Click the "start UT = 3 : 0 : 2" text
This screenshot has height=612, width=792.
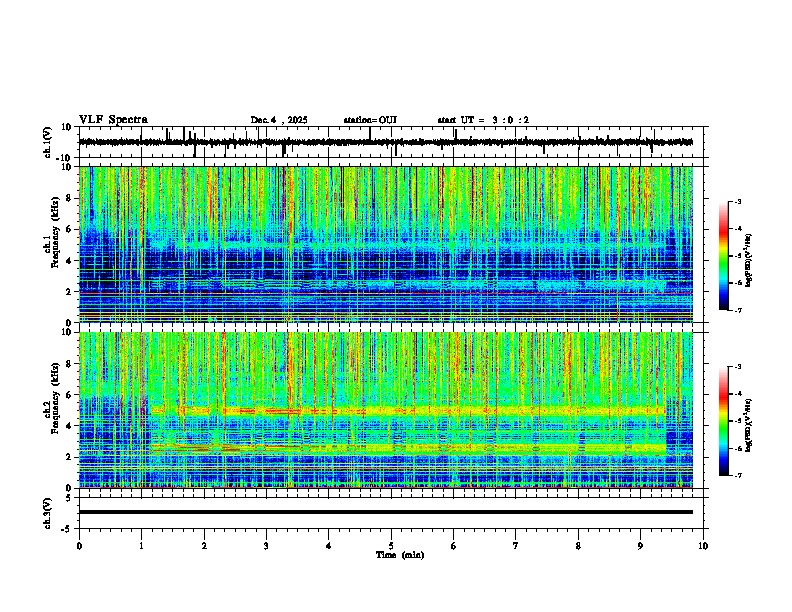tap(483, 120)
